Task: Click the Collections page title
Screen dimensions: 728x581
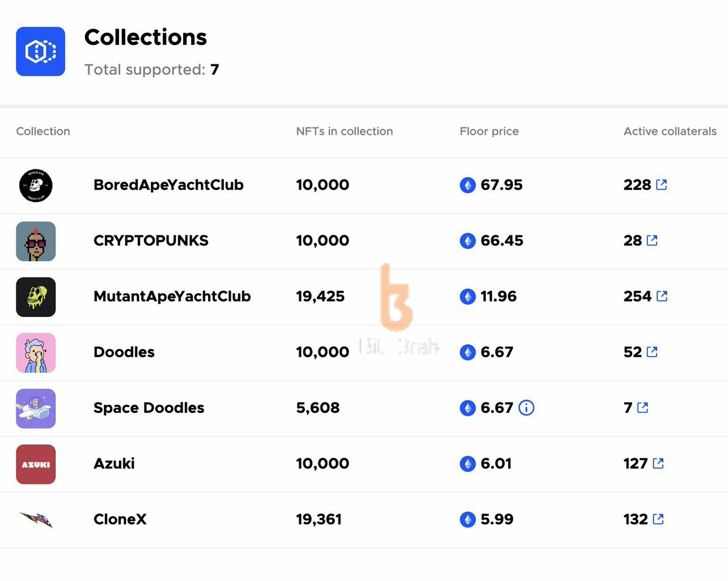Action: [x=146, y=38]
